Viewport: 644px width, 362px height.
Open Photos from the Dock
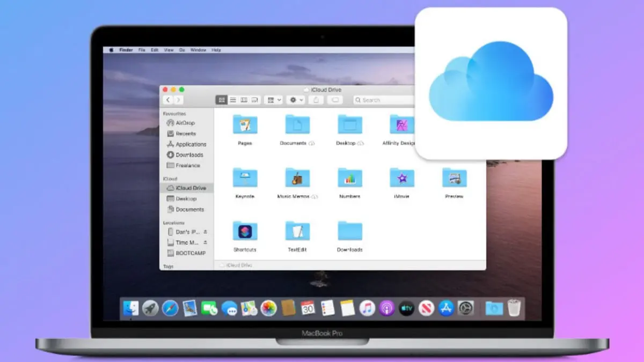tap(268, 308)
